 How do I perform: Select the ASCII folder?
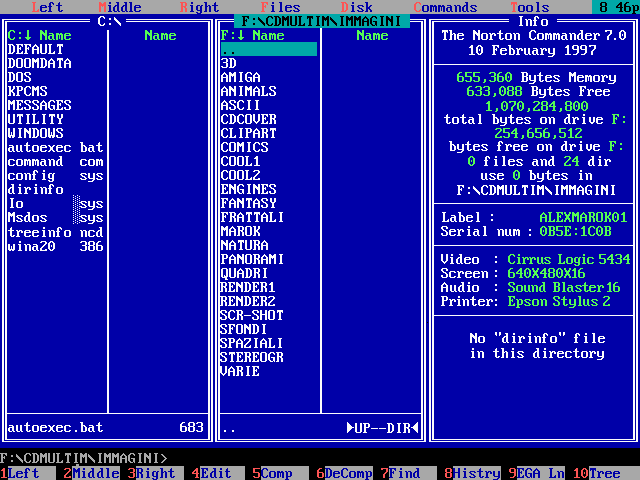tap(240, 105)
